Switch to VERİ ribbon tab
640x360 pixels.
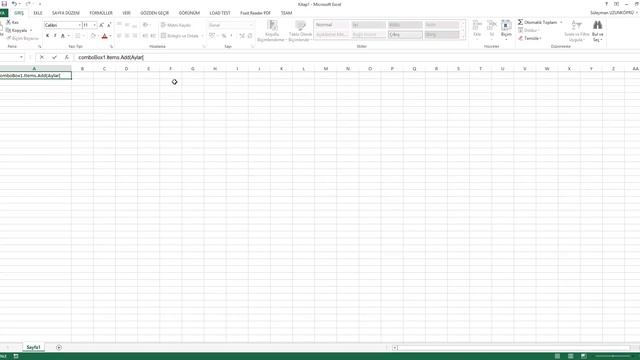pyautogui.click(x=126, y=13)
